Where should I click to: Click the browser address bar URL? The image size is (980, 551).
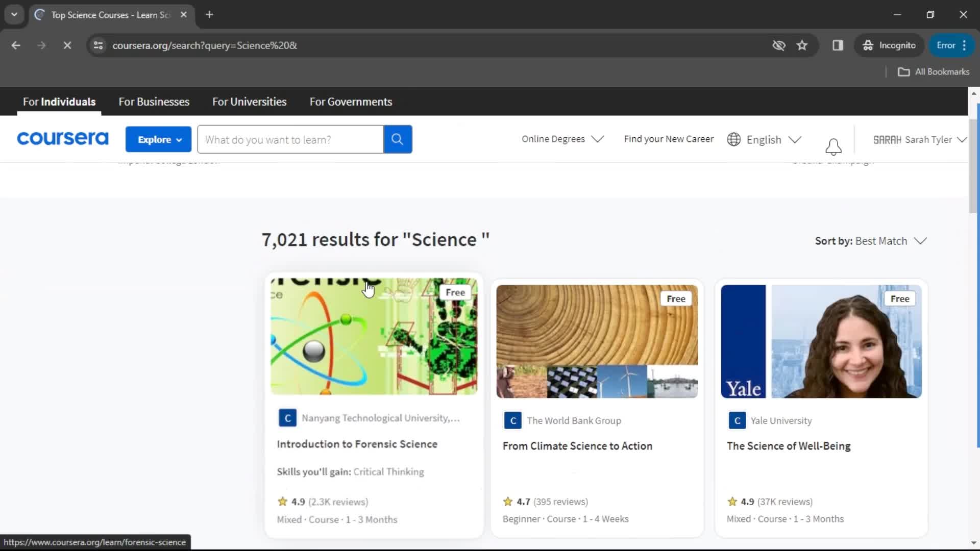[205, 45]
